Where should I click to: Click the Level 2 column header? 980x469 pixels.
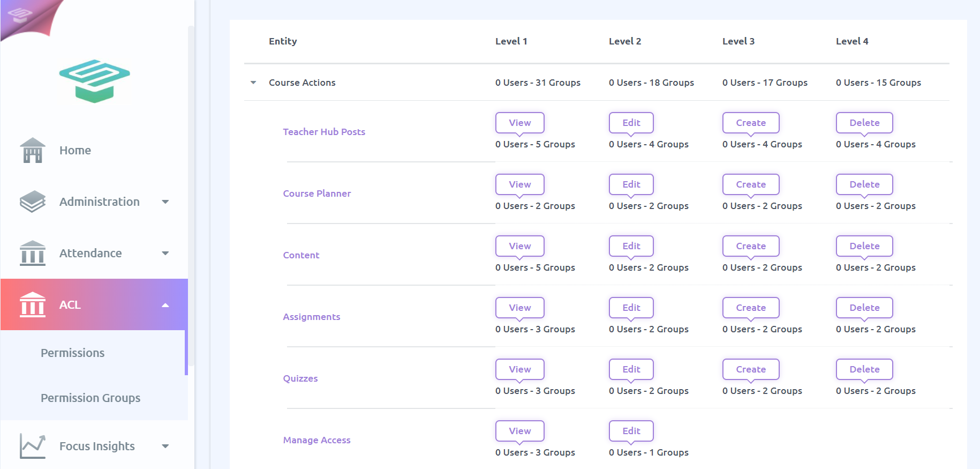point(625,41)
